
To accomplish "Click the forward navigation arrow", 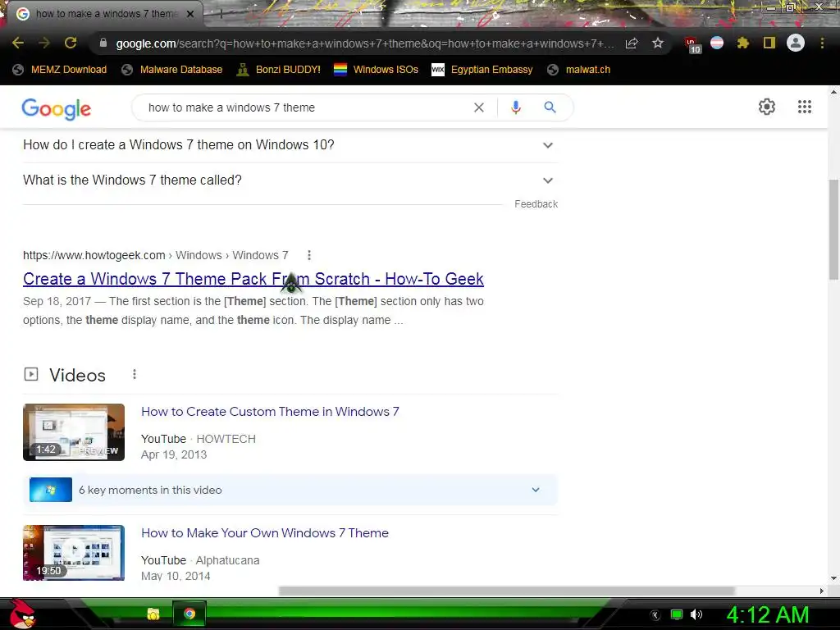I will click(x=44, y=43).
